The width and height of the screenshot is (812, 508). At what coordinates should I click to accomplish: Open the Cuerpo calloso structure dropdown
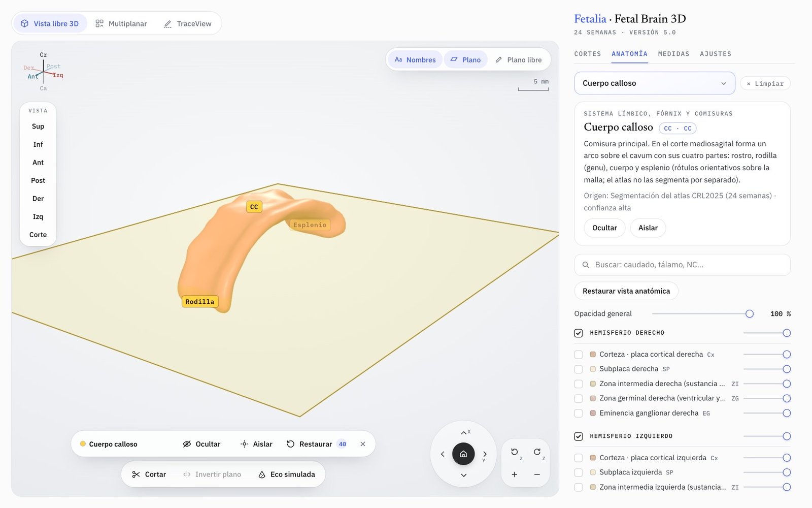tap(655, 83)
